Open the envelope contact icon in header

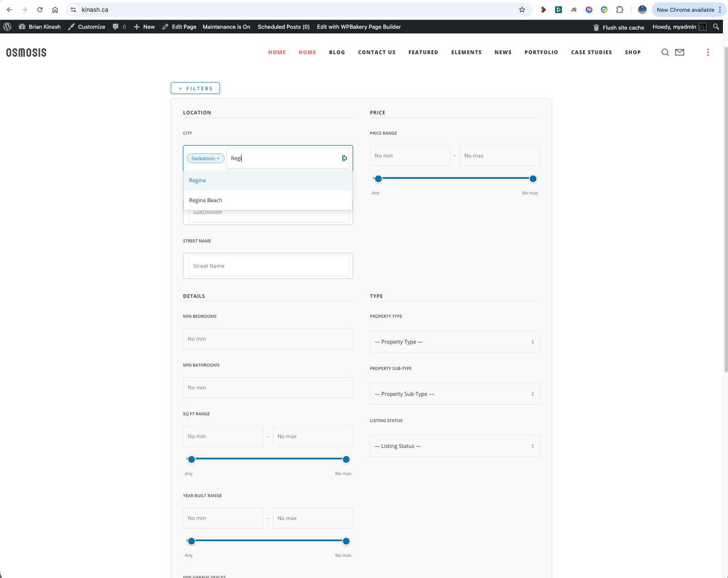click(x=679, y=52)
